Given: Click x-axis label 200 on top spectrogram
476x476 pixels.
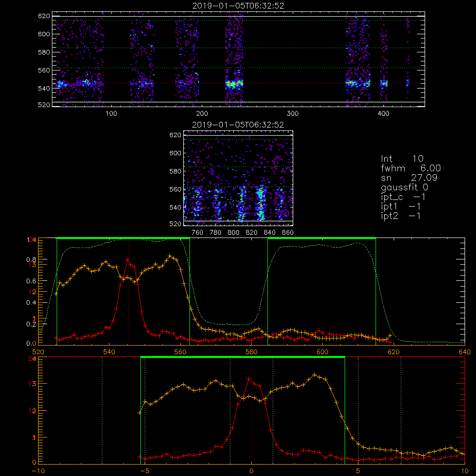Looking at the screenshot, I should click(202, 114).
